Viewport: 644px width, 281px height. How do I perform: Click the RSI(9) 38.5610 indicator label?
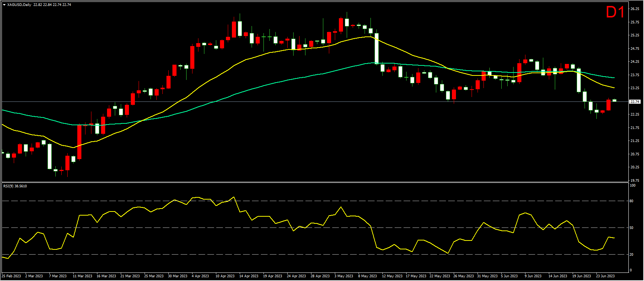pos(15,186)
